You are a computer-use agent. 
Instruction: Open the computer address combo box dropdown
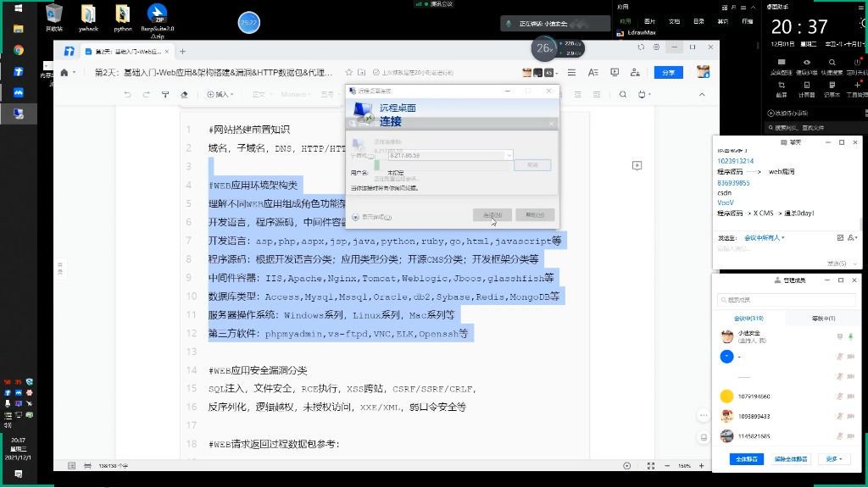coord(509,156)
